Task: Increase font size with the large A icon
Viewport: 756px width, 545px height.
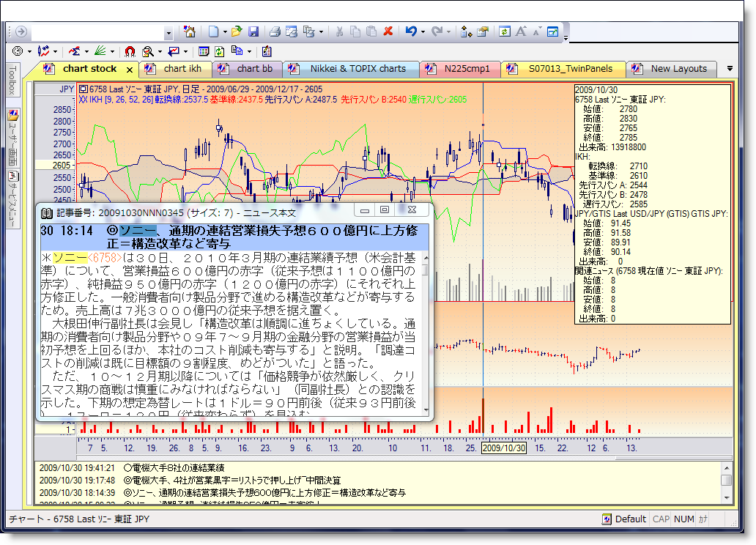Action: click(x=521, y=31)
